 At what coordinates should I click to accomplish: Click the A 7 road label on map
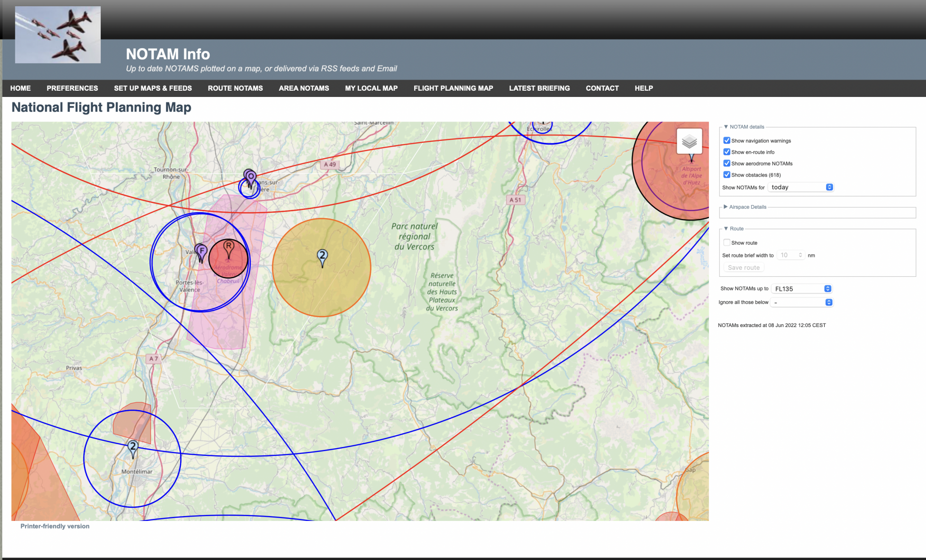[x=153, y=359]
